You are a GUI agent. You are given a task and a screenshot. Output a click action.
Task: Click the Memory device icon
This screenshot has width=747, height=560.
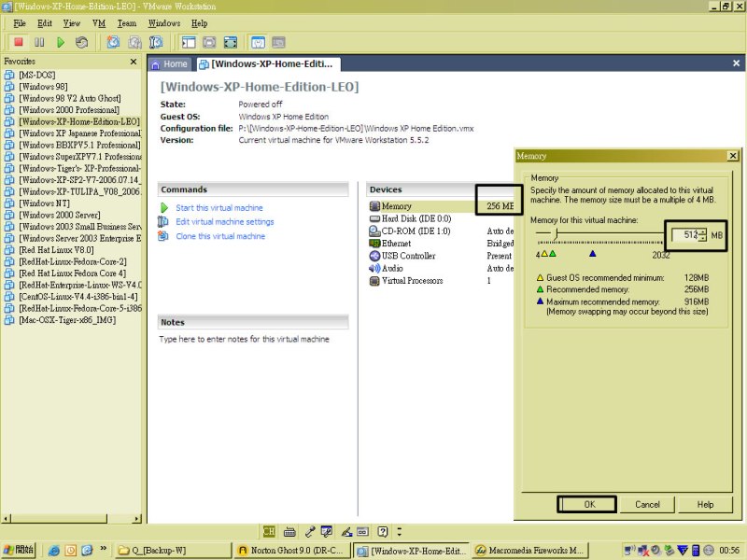pyautogui.click(x=374, y=206)
